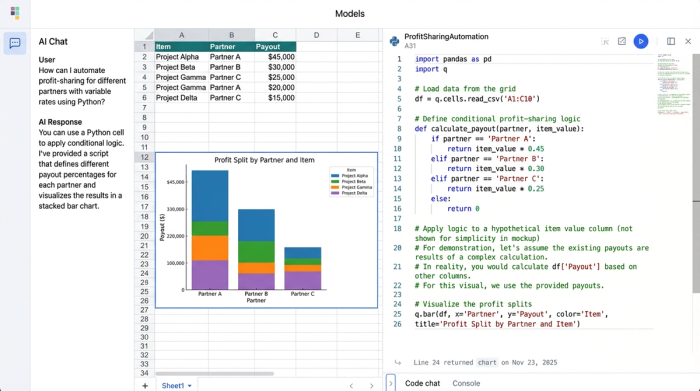Image resolution: width=700 pixels, height=391 pixels.
Task: Click the Python logo icon
Action: [394, 41]
